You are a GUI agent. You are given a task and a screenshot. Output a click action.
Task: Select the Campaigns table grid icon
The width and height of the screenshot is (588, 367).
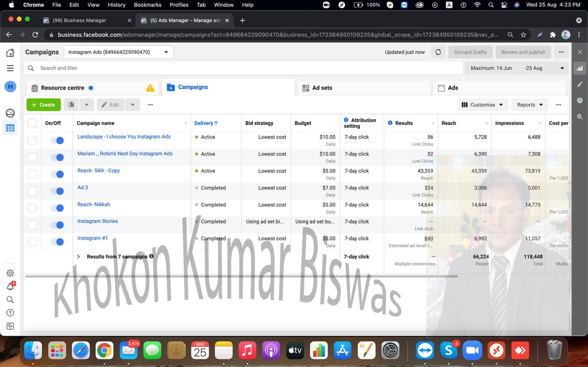[x=10, y=128]
